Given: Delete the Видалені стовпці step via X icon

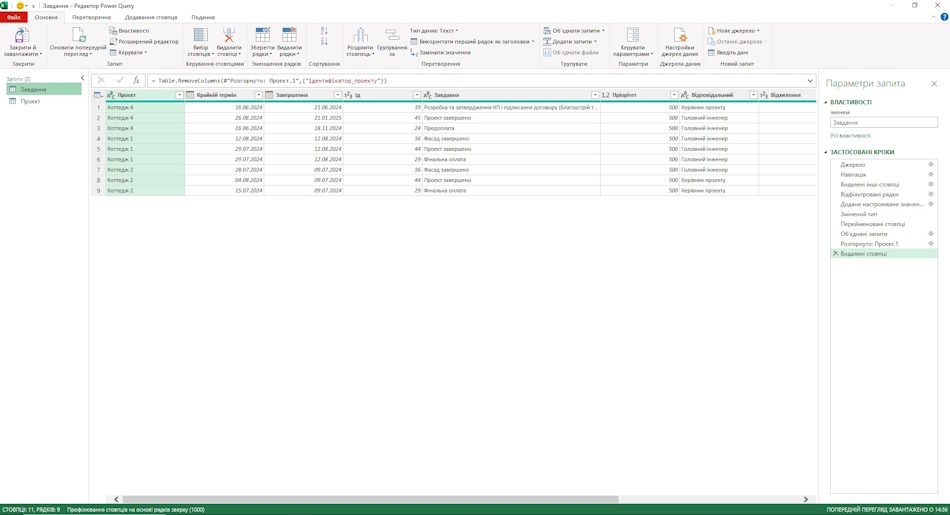Looking at the screenshot, I should click(x=835, y=253).
